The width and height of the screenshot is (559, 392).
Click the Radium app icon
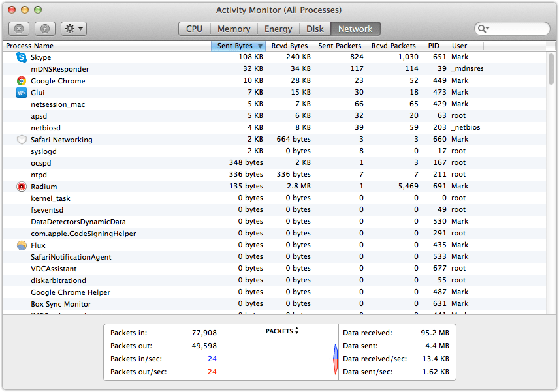coord(22,187)
